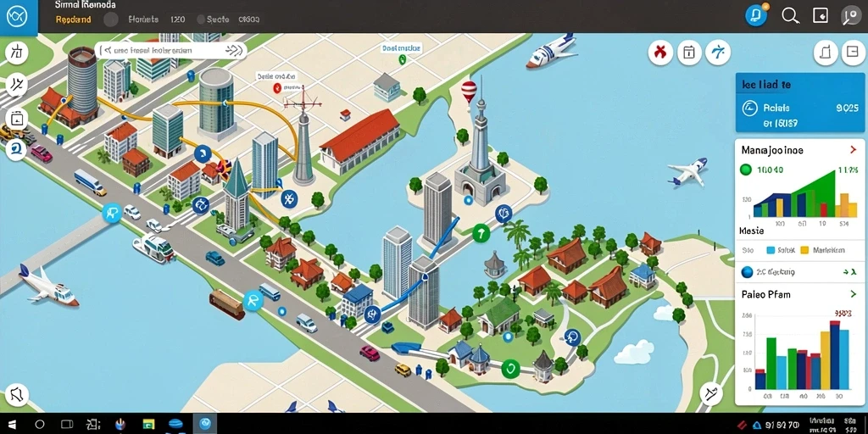
Task: Open the blue notification bell icon
Action: tap(756, 16)
